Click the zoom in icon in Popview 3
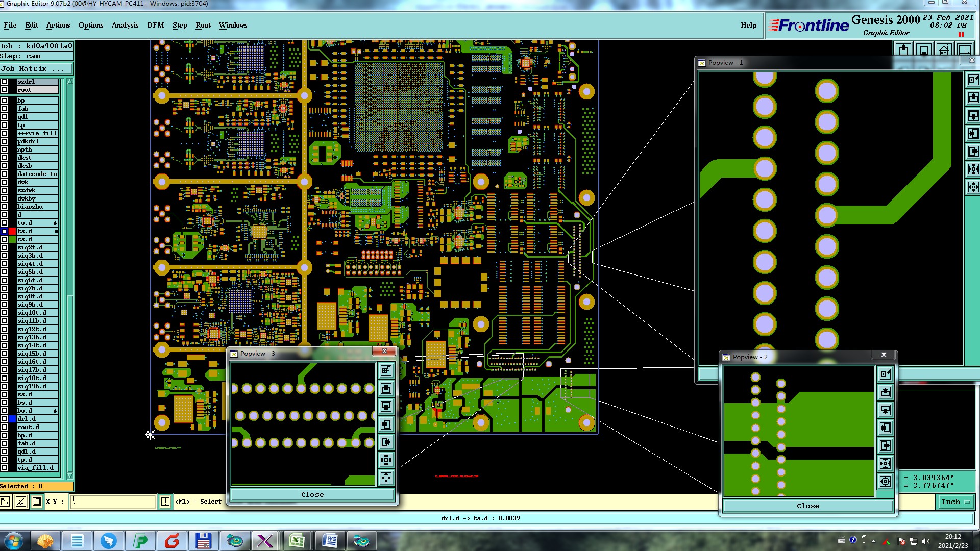This screenshot has width=980, height=551. pyautogui.click(x=386, y=460)
